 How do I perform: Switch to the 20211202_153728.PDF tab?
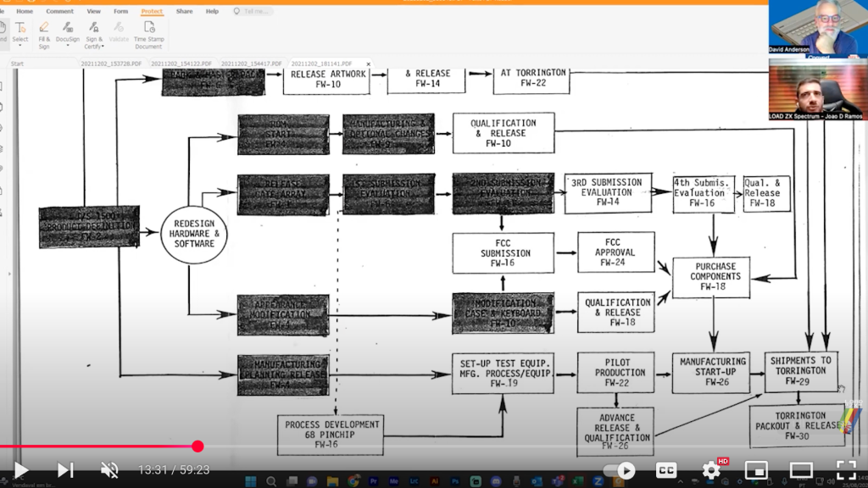click(111, 64)
